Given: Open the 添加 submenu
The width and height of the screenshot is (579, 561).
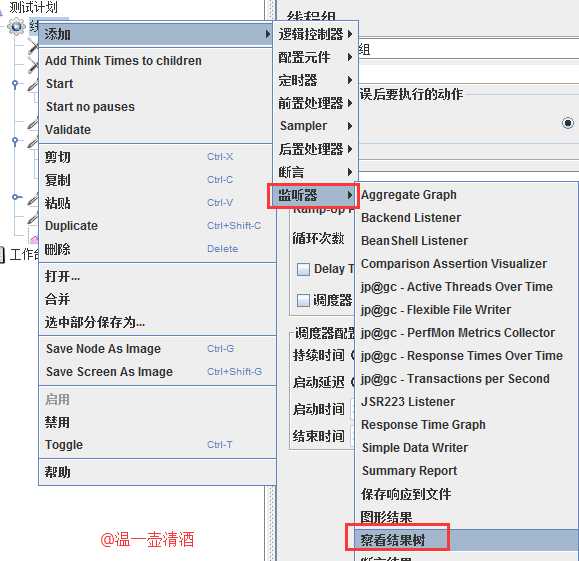Looking at the screenshot, I should [x=155, y=34].
